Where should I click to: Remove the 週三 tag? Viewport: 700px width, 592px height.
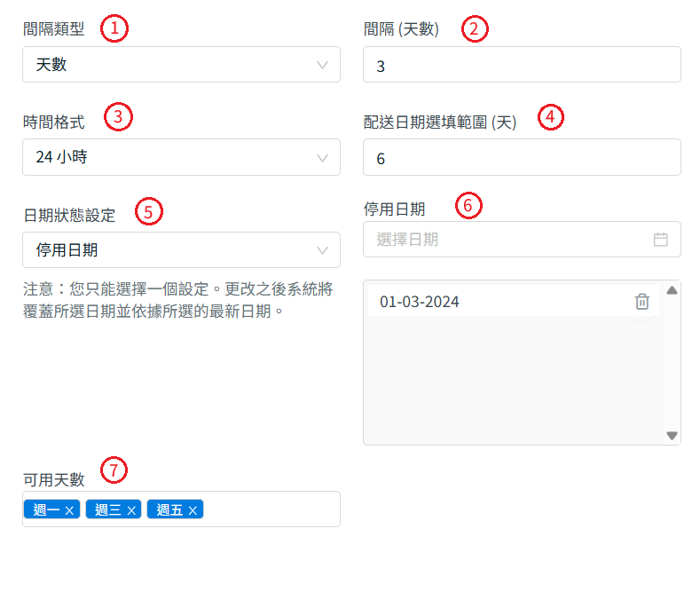pos(131,509)
